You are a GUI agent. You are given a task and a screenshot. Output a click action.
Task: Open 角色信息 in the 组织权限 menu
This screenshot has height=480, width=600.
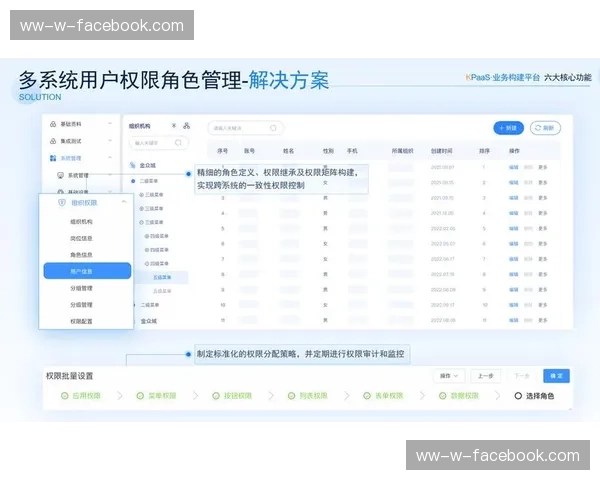(x=81, y=255)
